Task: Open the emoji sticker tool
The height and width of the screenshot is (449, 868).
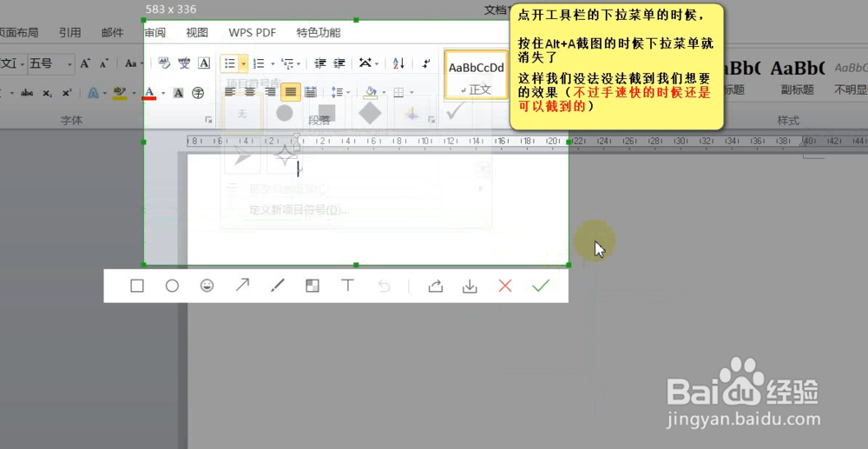Action: (207, 286)
